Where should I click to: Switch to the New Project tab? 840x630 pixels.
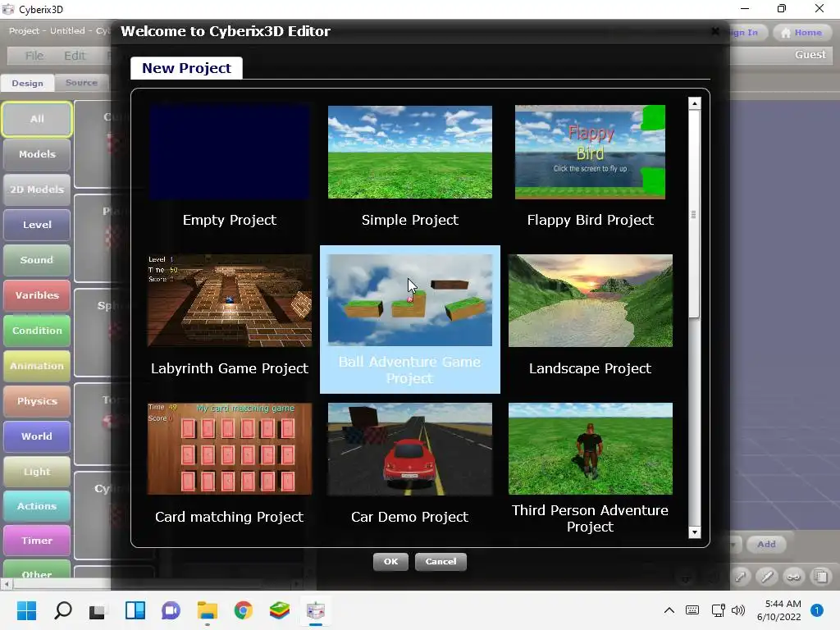[x=186, y=68]
